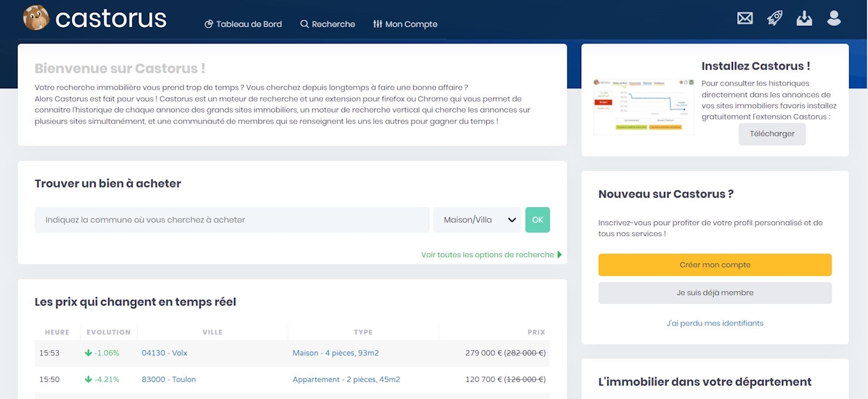Click the Castorus beaver logo
Viewport: 868px width, 399px height.
(x=36, y=18)
